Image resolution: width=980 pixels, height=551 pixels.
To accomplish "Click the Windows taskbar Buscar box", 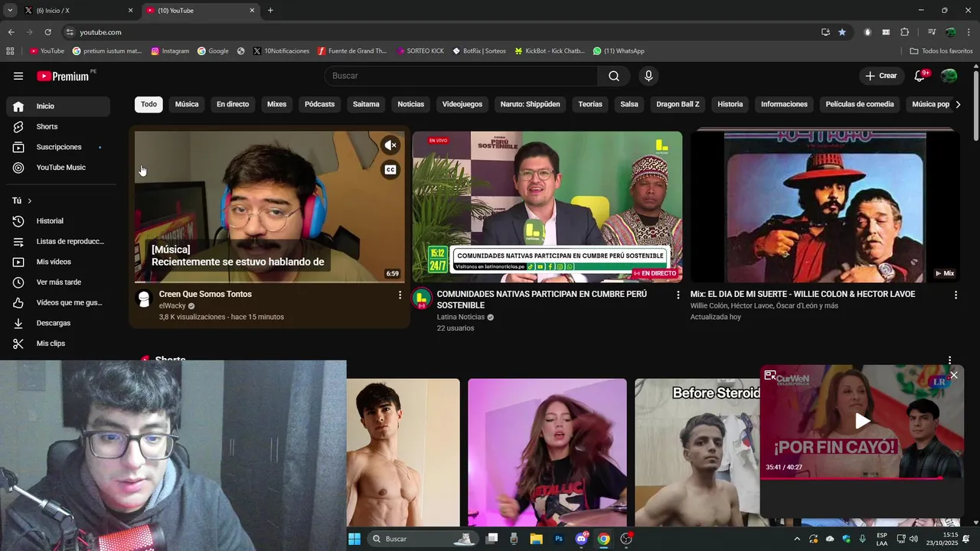I will point(422,539).
